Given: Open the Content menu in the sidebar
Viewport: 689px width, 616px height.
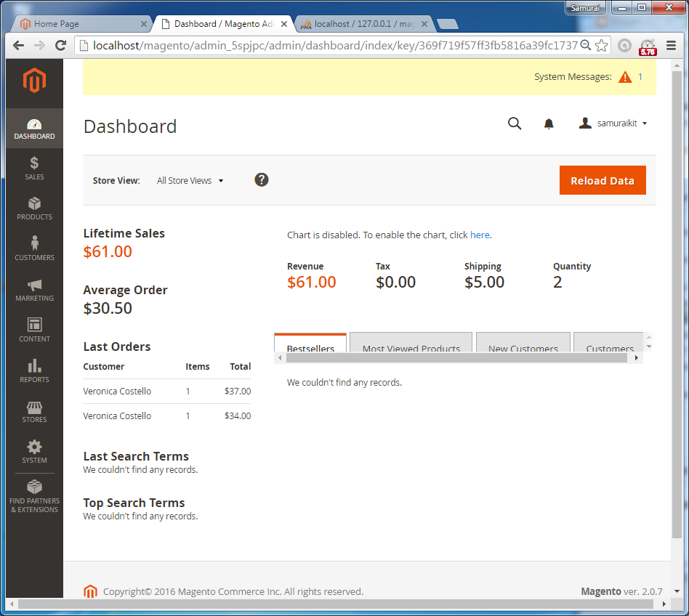Looking at the screenshot, I should click(x=34, y=331).
